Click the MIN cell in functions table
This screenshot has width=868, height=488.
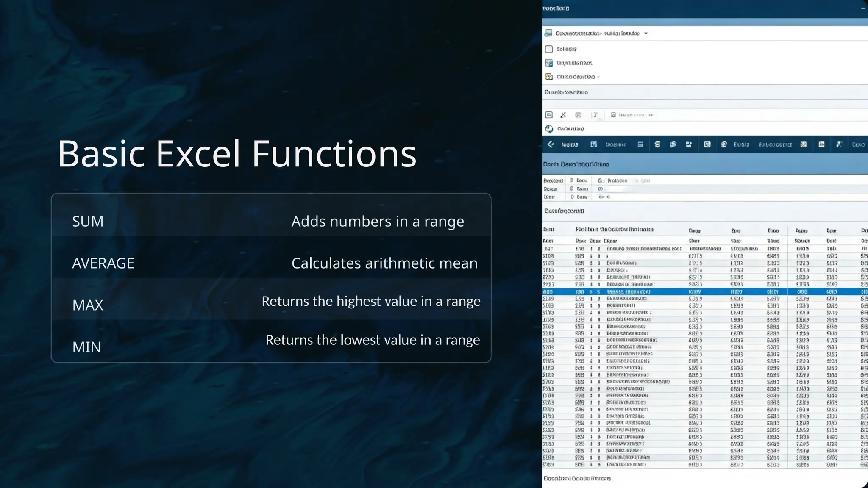(x=87, y=347)
